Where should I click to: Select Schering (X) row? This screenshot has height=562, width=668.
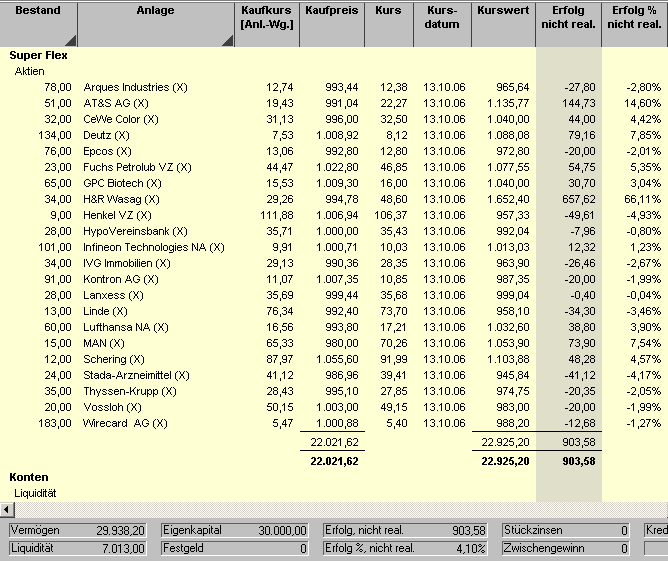point(334,360)
